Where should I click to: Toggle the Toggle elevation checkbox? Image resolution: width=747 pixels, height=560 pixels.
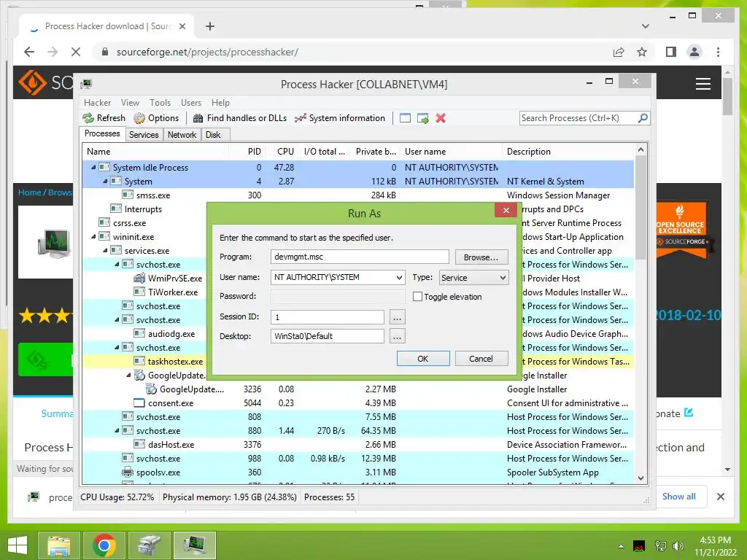point(417,297)
